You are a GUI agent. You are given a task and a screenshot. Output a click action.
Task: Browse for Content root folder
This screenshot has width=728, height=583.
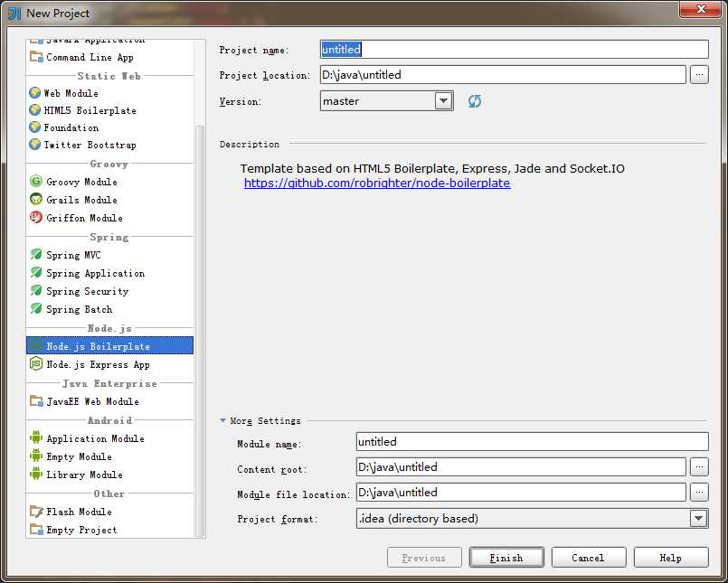pyautogui.click(x=699, y=467)
